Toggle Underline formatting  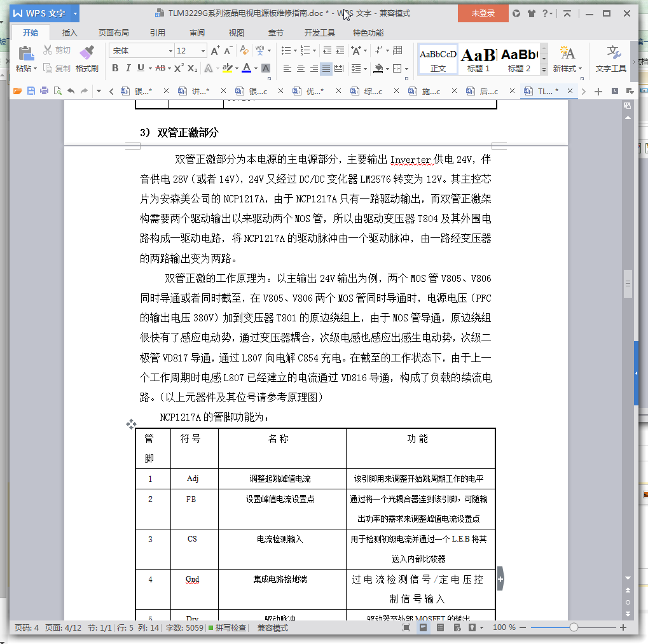[x=141, y=68]
